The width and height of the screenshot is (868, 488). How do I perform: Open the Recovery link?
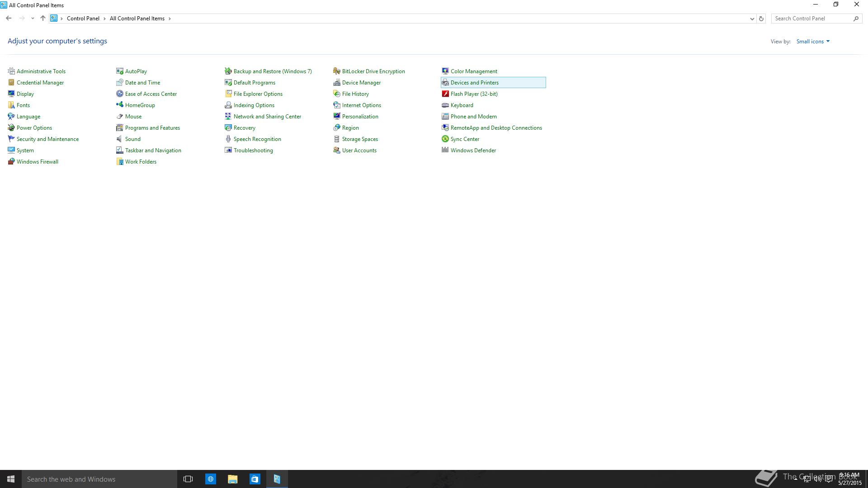pyautogui.click(x=245, y=128)
